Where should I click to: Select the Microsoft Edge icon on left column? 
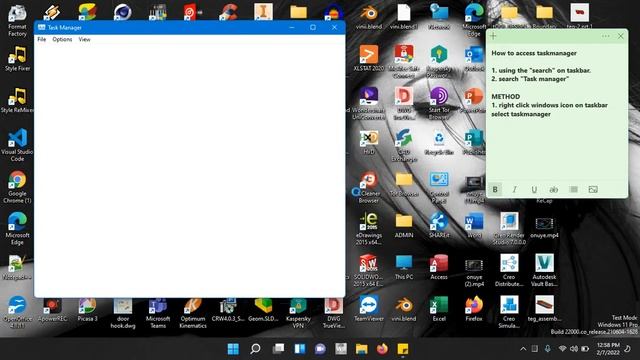coord(17,229)
